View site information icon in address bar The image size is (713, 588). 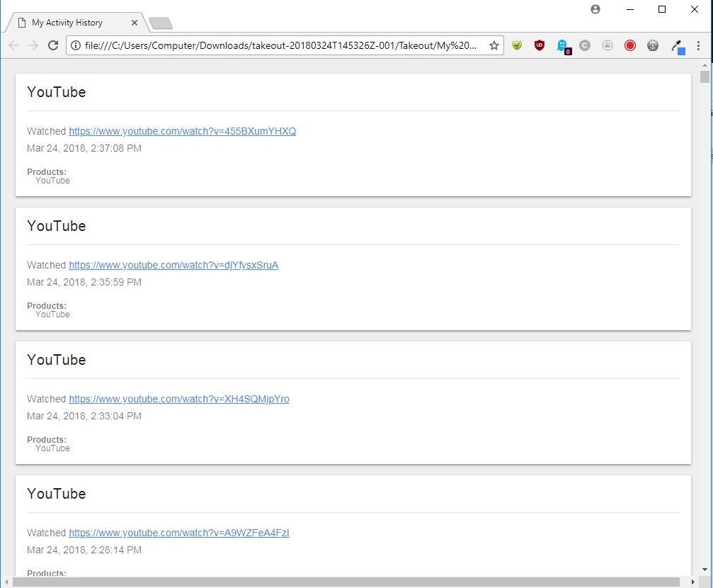[76, 45]
